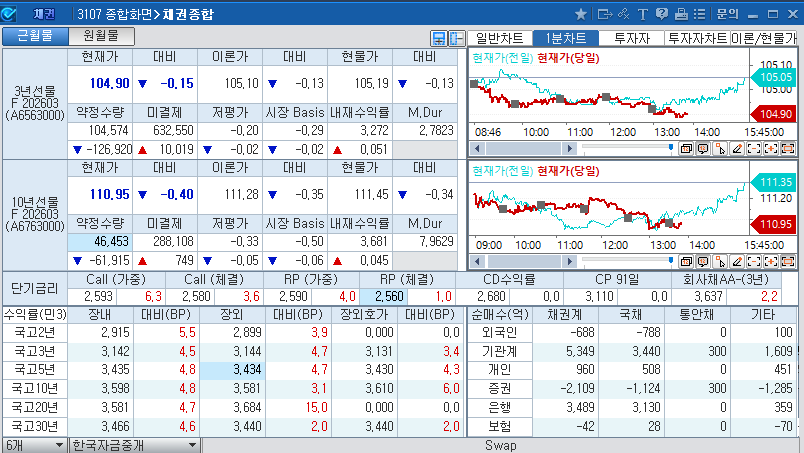This screenshot has width=804, height=453.
Task: Click 문의 inquiry button
Action: pos(728,14)
